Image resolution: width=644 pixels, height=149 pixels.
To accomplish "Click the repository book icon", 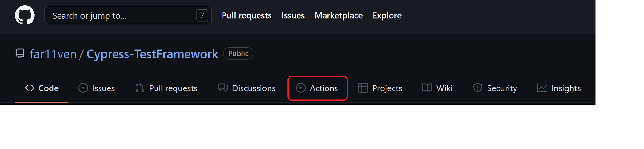I will pos(20,53).
